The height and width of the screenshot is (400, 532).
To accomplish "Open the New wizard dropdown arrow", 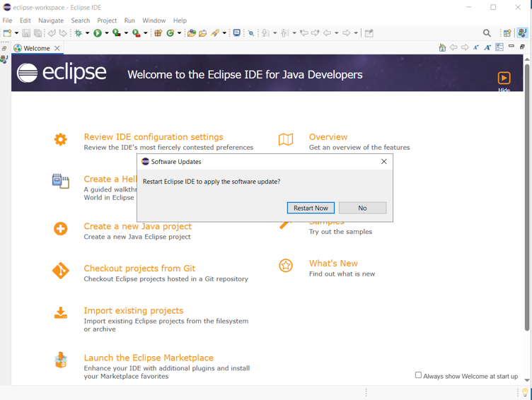I will pos(16,33).
